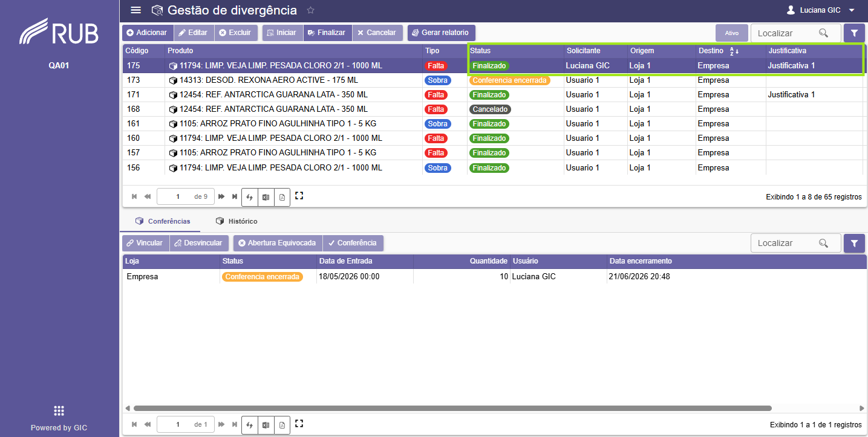Click the Vincular button
The width and height of the screenshot is (868, 437).
(x=146, y=243)
